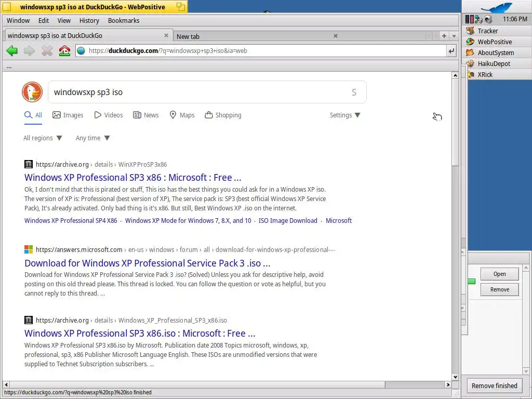Screen dimensions: 532x399
Task: Click the window zoom icon in title bar
Action: 181,7
